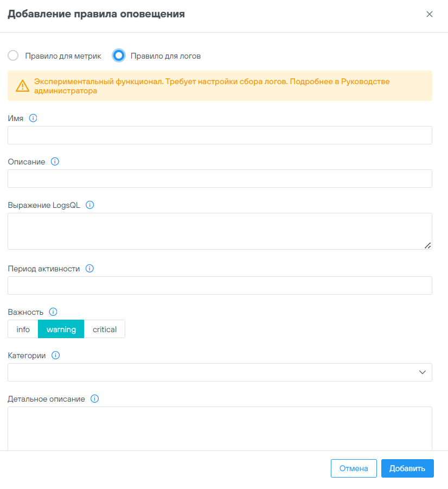Click info icon next to Имя

coord(33,118)
